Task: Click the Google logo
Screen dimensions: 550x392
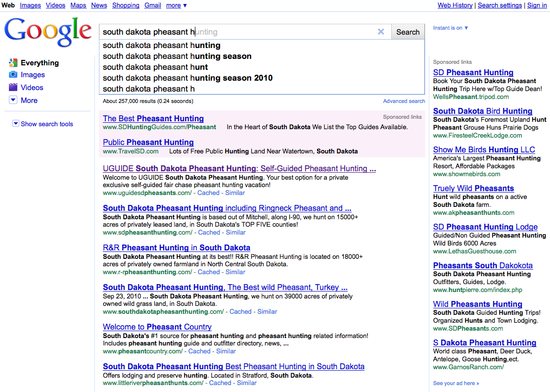Action: click(48, 32)
